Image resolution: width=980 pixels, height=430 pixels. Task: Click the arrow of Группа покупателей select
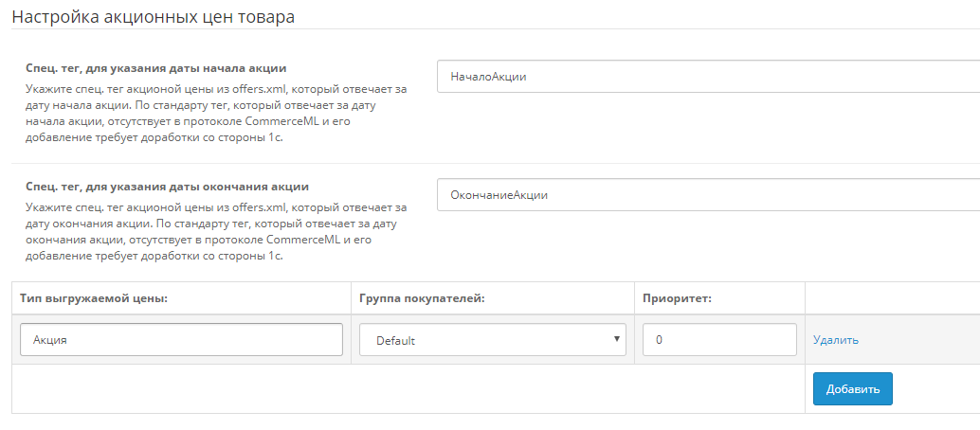tap(616, 339)
